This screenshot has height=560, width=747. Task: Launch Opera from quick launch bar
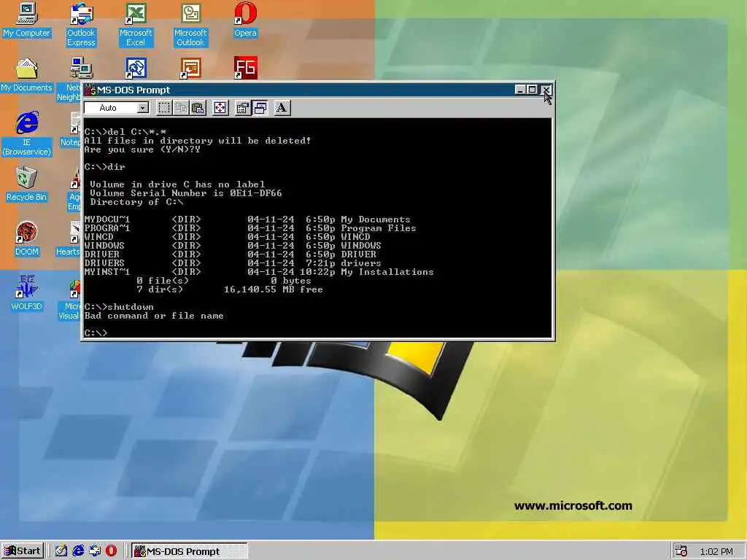[111, 551]
